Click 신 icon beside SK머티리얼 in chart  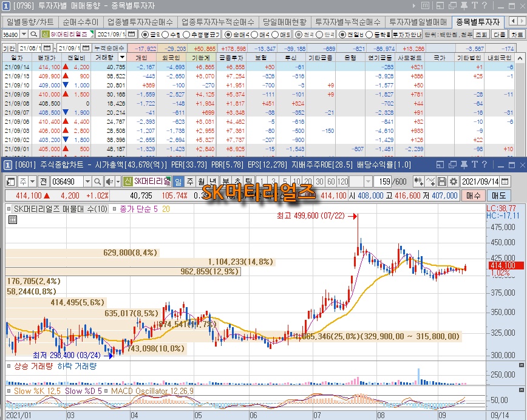point(127,181)
